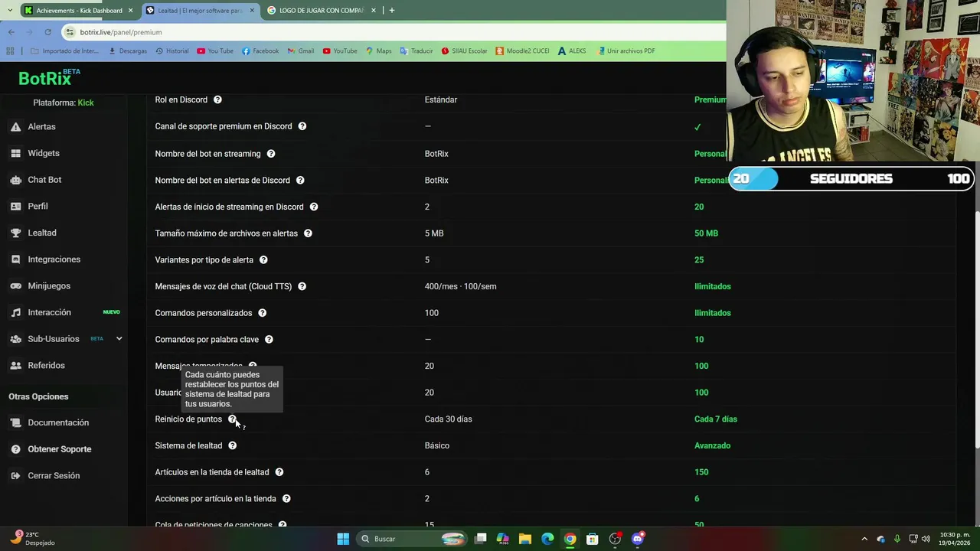Click help icon for Variantes por tipo de alerta
Screen dimensions: 980x551
click(263, 260)
